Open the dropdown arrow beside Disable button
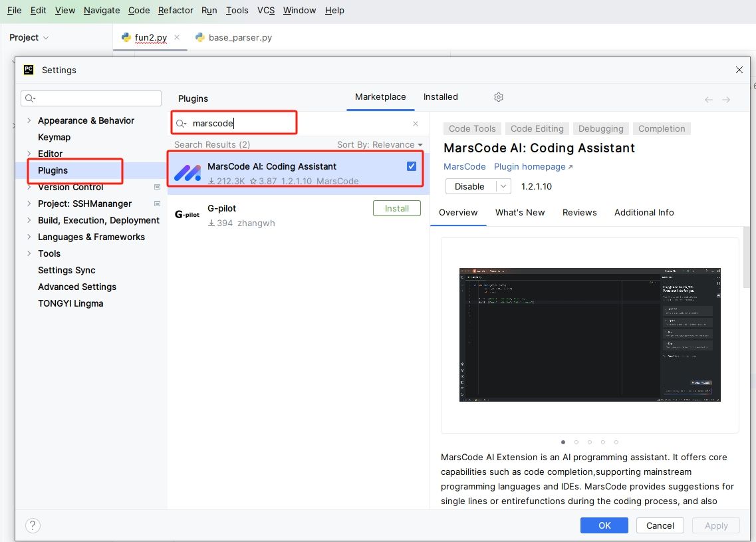This screenshot has width=756, height=542. (x=503, y=186)
